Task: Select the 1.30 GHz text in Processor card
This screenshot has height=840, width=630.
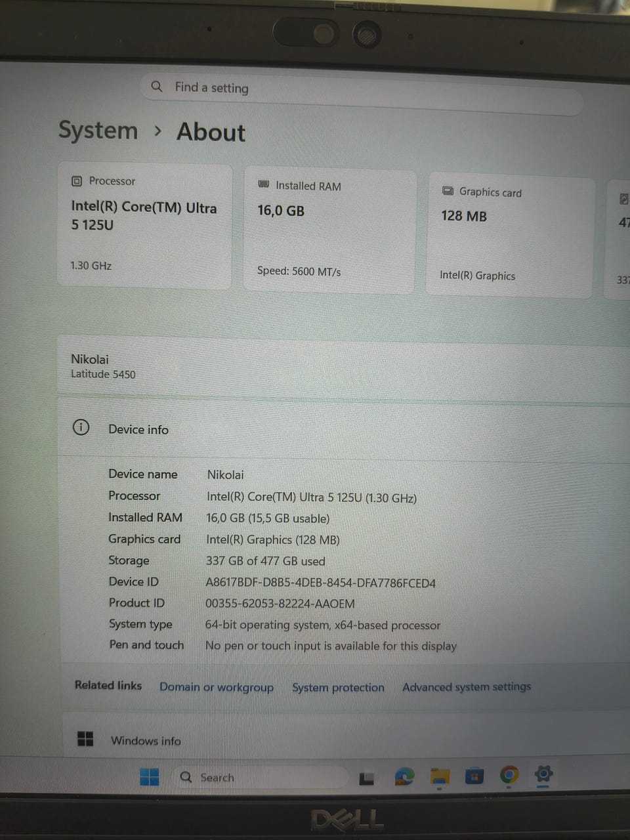Action: click(x=91, y=266)
